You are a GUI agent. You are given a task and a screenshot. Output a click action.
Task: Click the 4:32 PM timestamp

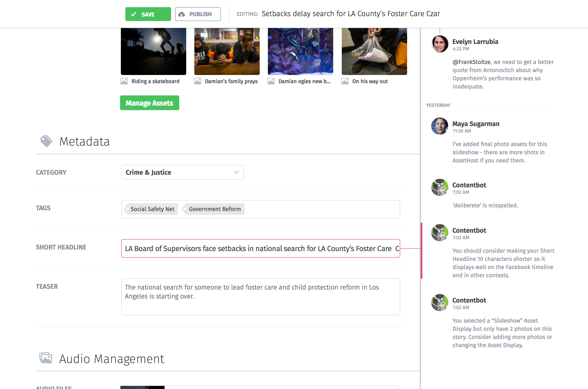tap(461, 49)
